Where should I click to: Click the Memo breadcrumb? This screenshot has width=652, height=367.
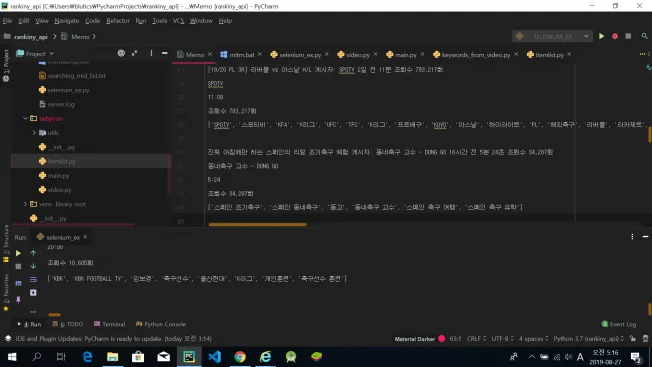(x=80, y=37)
